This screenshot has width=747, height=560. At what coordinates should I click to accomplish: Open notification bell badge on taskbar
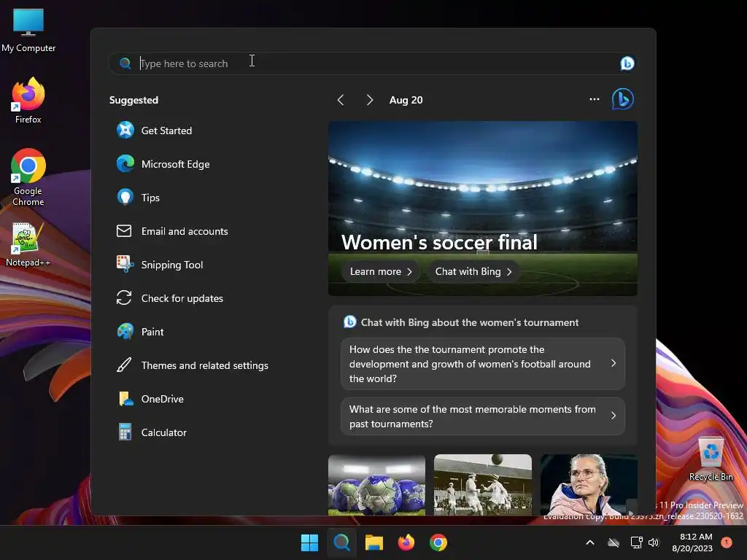pyautogui.click(x=727, y=542)
